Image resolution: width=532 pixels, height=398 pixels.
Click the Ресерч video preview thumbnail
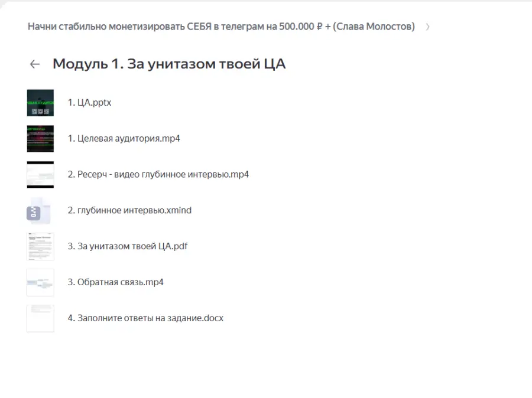click(40, 175)
